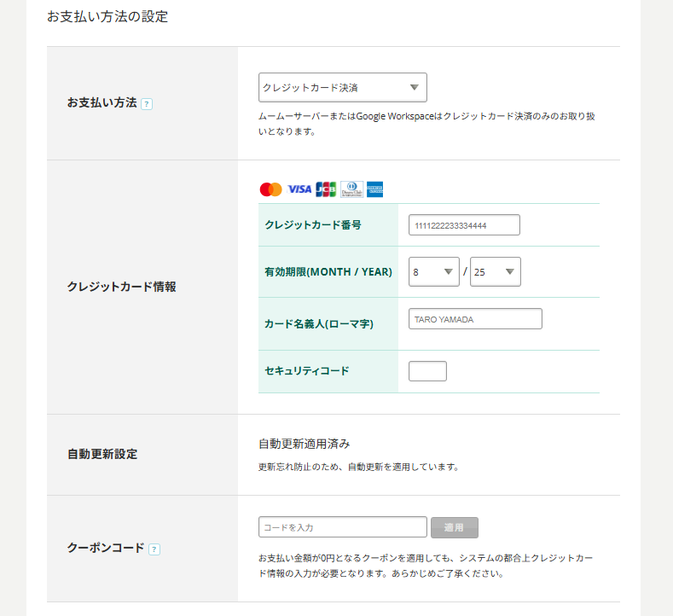The width and height of the screenshot is (673, 616).
Task: Click the Mastercard logo
Action: [270, 189]
